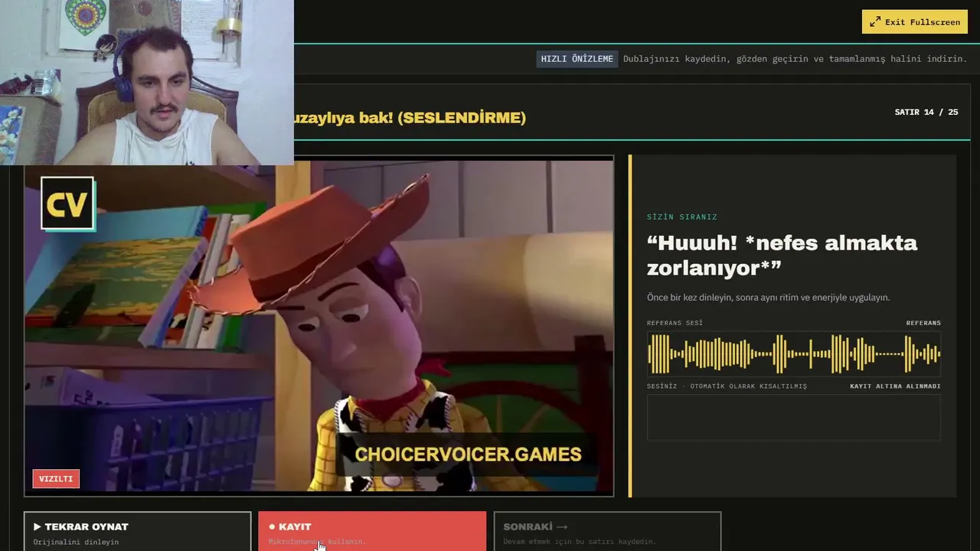The height and width of the screenshot is (551, 980).
Task: Click the Woody video preview
Action: click(x=318, y=326)
